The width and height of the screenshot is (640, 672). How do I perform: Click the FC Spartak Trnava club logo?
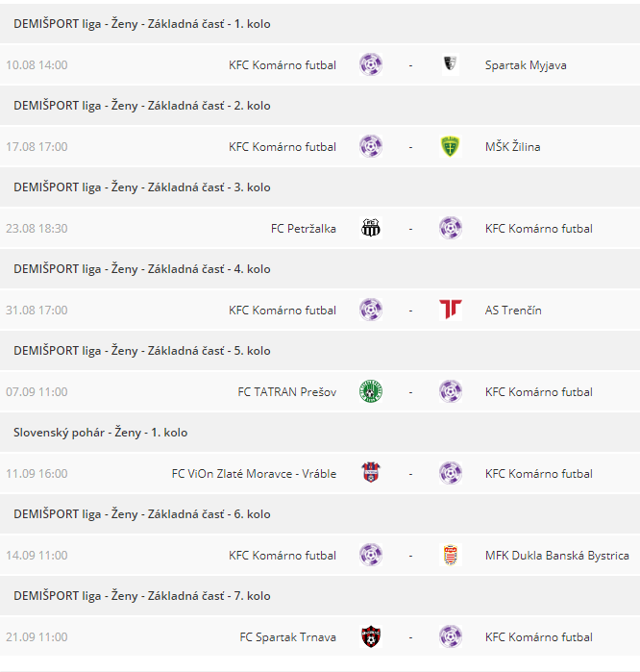371,637
